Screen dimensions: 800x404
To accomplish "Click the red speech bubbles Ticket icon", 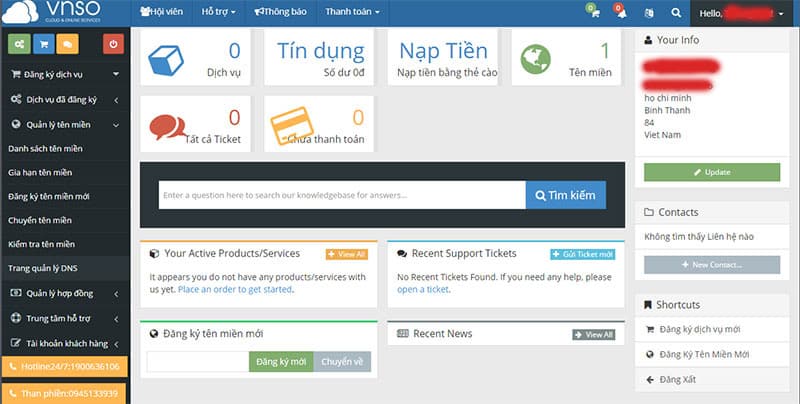I will pyautogui.click(x=167, y=127).
